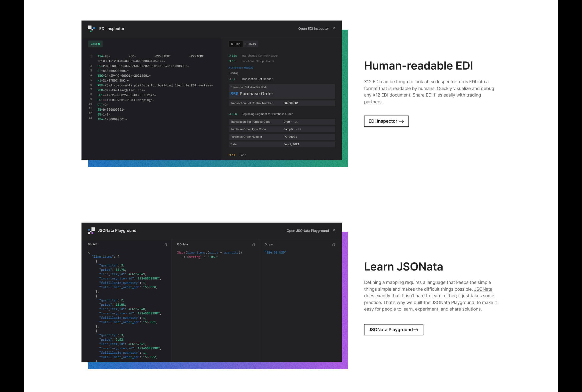Click the Learn JSONata heading
Screen dimensions: 582x392
[403, 267]
